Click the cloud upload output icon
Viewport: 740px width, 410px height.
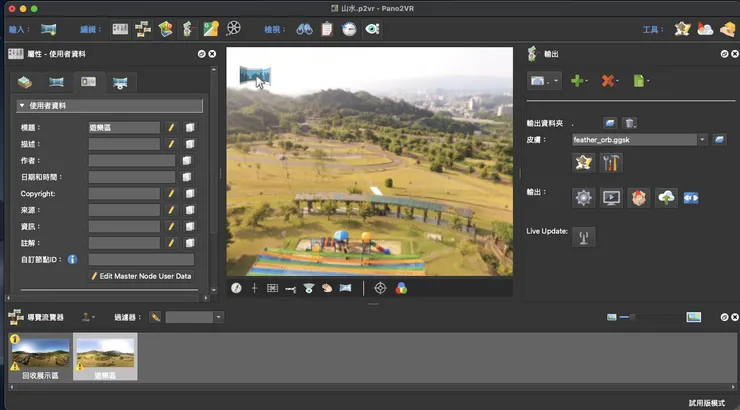point(666,198)
